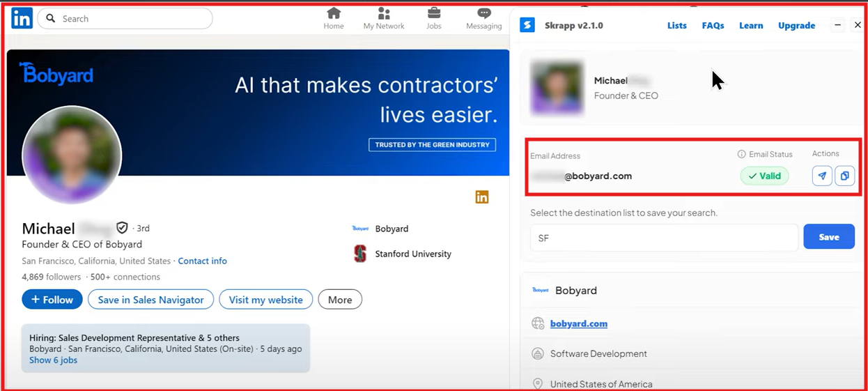Click the verification shield icon by name
The width and height of the screenshot is (868, 391).
point(122,228)
